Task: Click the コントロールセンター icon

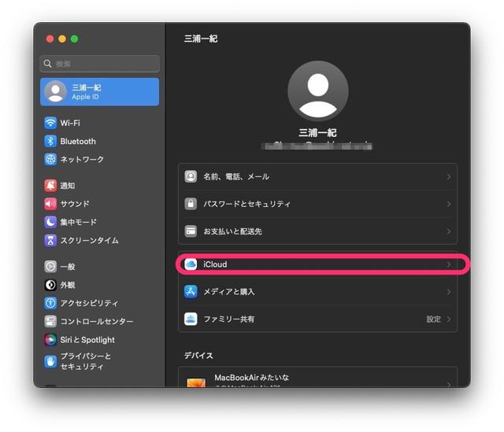Action: coord(50,321)
